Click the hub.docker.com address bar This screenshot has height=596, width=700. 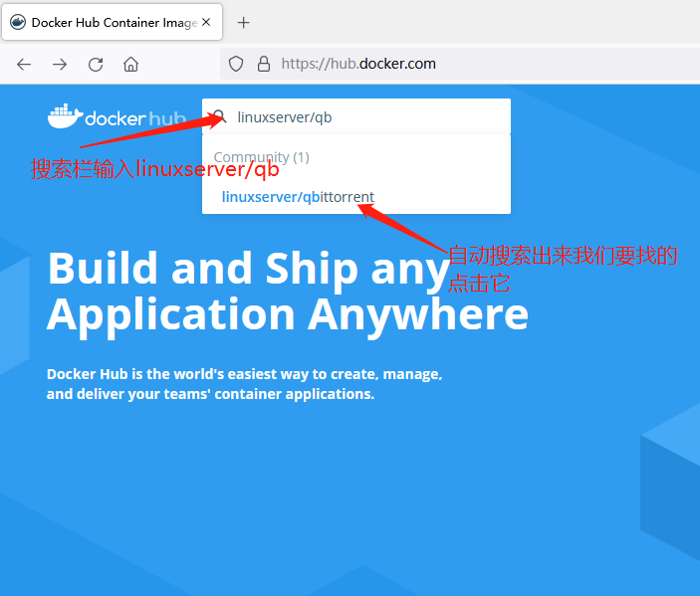[x=460, y=64]
